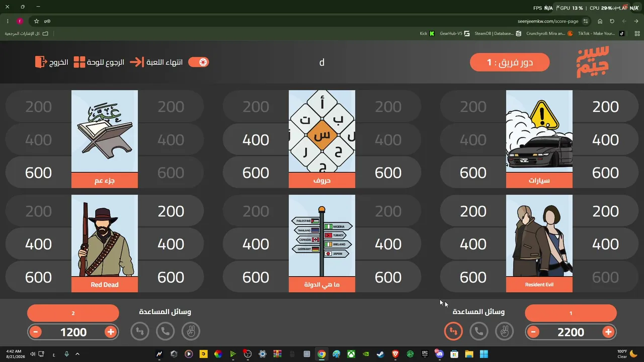644x362 pixels.
Task: Click the دور فريق : 1 turn button
Action: coord(510,62)
